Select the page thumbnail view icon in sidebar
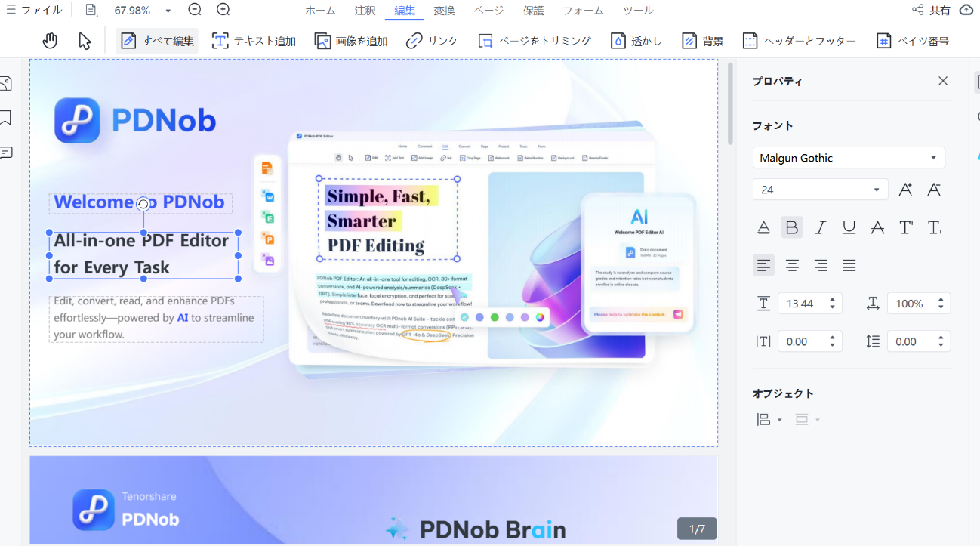The height and width of the screenshot is (546, 980). 6,83
